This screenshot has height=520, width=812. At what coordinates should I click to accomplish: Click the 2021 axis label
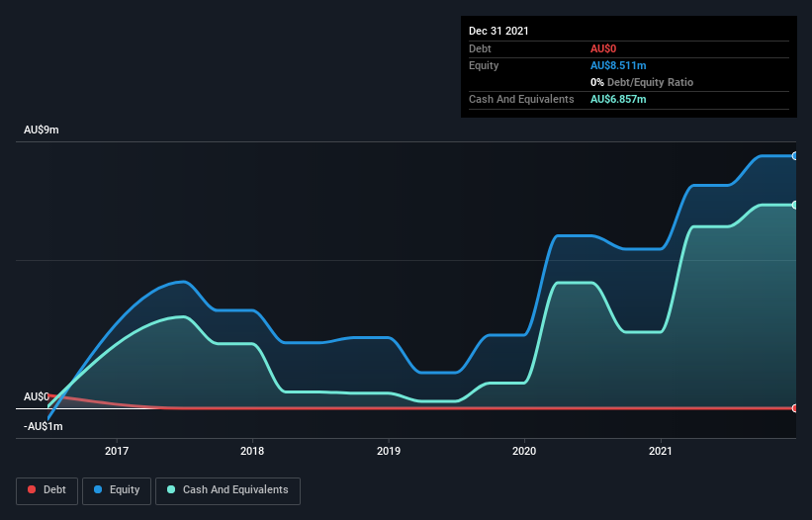click(661, 451)
